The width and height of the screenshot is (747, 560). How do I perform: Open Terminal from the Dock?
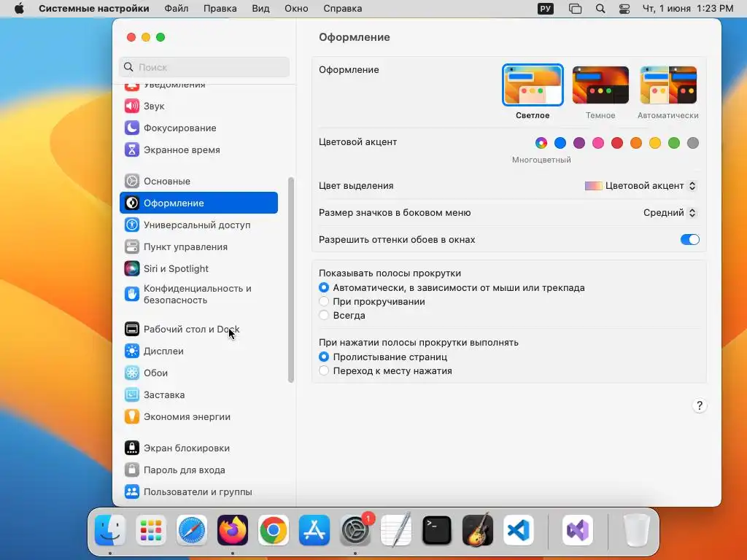[437, 530]
